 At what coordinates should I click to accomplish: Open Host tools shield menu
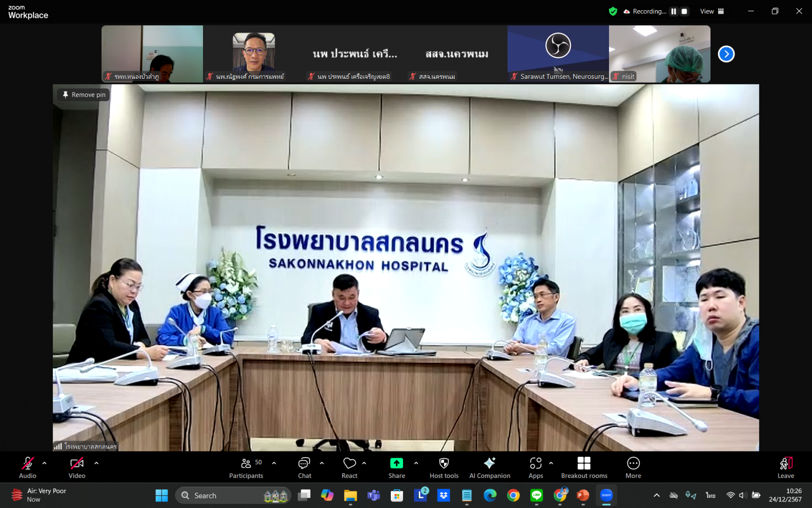click(444, 467)
